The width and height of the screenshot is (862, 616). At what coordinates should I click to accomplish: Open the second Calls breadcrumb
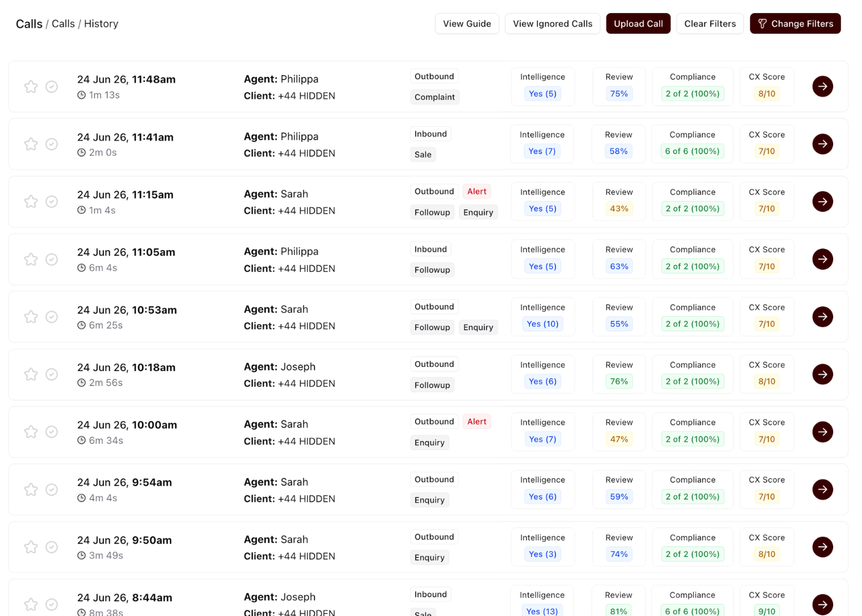(63, 24)
